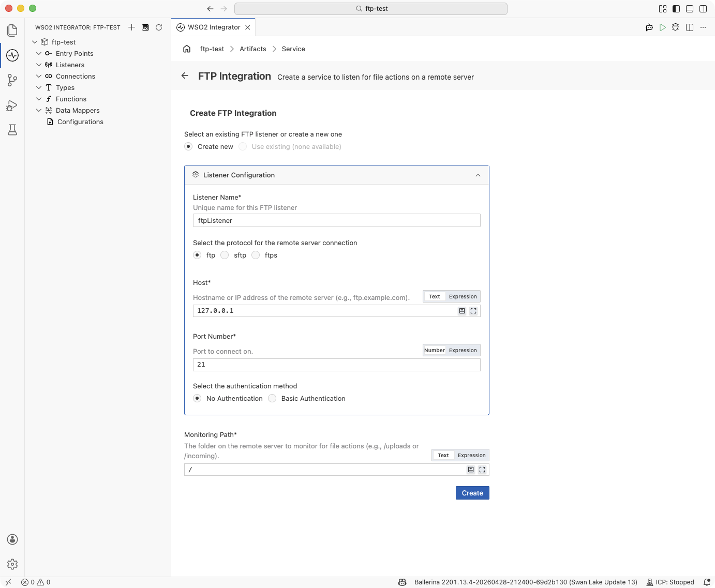
Task: Switch to the WSO2 Integrator editor tab
Action: [x=213, y=27]
